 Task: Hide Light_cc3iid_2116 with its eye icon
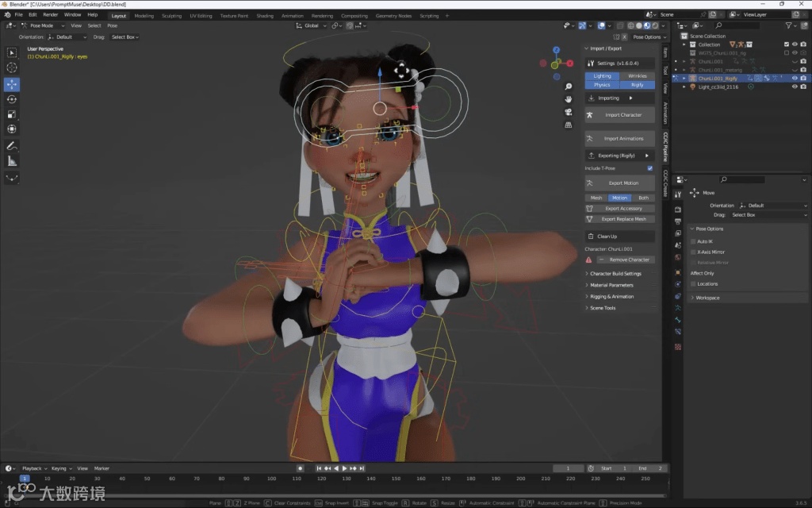point(795,87)
